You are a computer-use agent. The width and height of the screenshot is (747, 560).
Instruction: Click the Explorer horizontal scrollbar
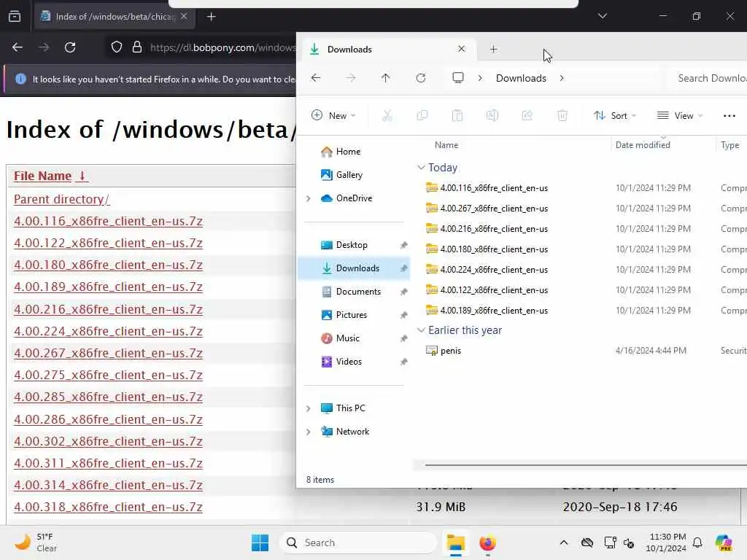point(586,464)
